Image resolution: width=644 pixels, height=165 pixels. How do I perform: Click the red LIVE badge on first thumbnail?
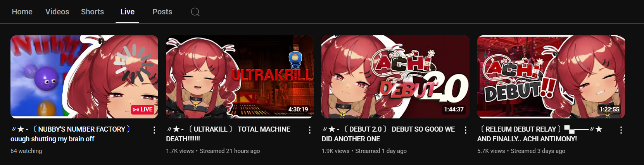pos(143,109)
